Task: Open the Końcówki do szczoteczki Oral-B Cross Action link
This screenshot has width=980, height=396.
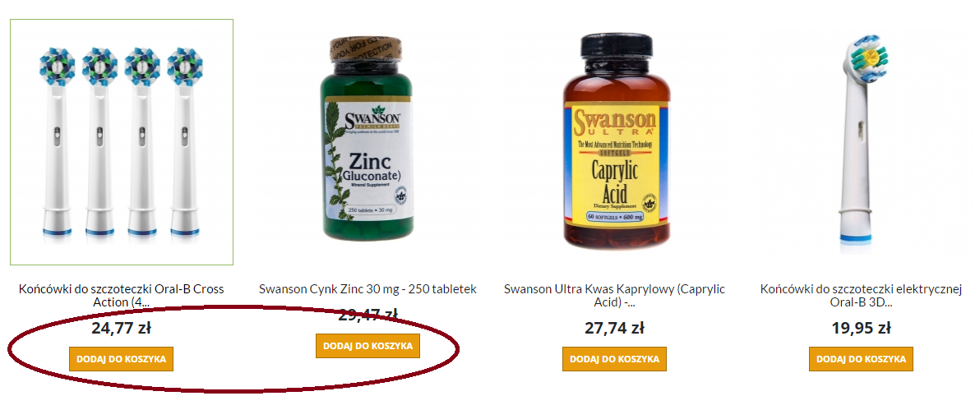Action: click(121, 296)
